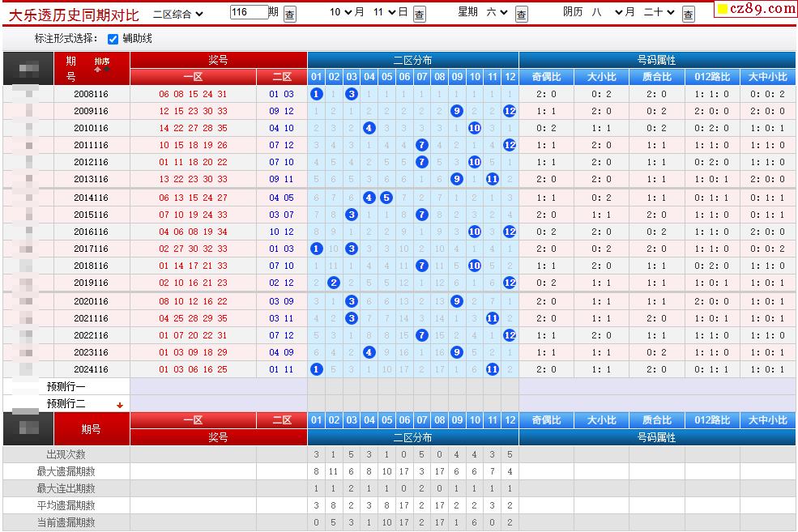Click blue ball 12 in the 2009116 row
The width and height of the screenshot is (798, 532).
(509, 111)
